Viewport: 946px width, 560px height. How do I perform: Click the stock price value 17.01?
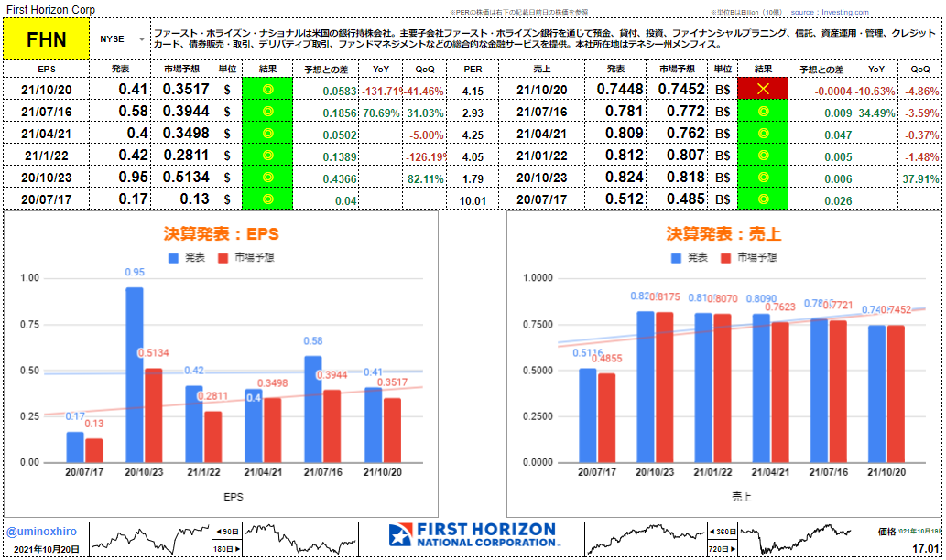[926, 548]
